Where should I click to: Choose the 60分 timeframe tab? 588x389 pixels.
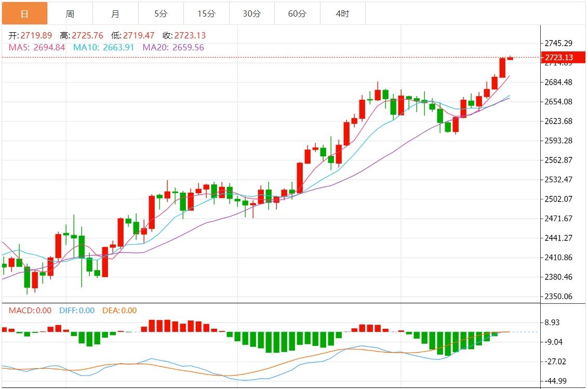pos(297,14)
